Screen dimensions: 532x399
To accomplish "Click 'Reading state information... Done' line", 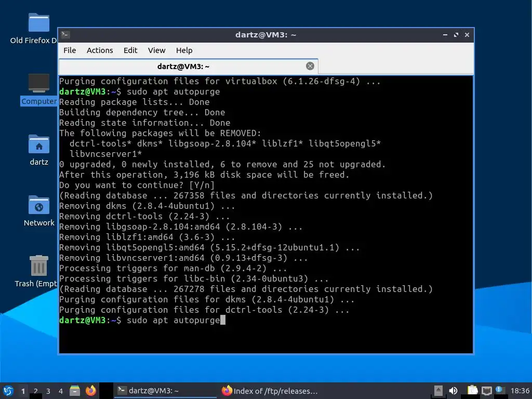I will tap(144, 123).
